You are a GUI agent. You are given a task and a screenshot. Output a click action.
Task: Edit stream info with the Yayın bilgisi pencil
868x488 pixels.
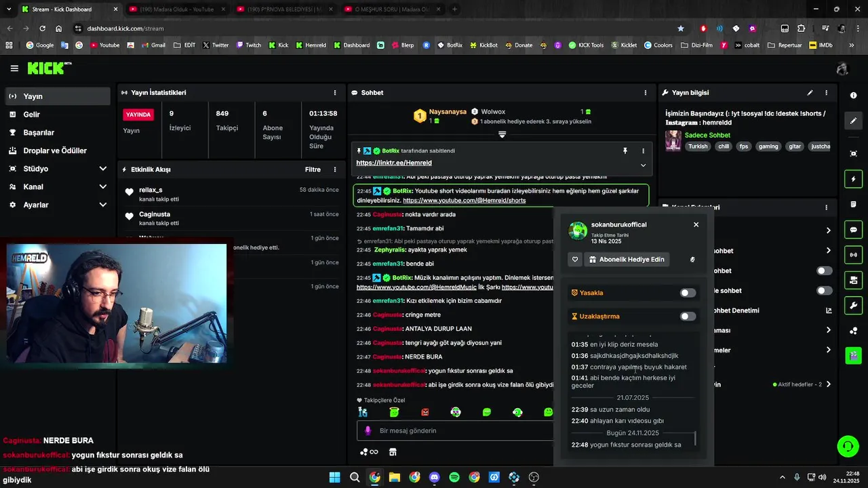coord(810,93)
